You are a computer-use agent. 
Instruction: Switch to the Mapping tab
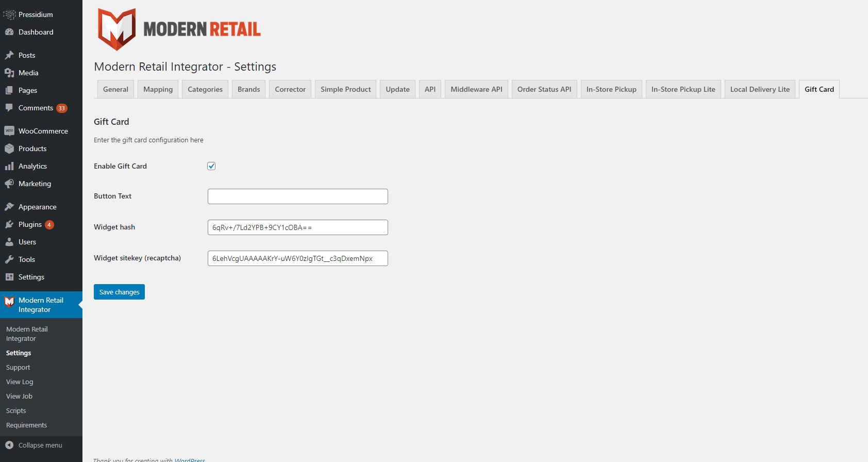click(x=158, y=89)
